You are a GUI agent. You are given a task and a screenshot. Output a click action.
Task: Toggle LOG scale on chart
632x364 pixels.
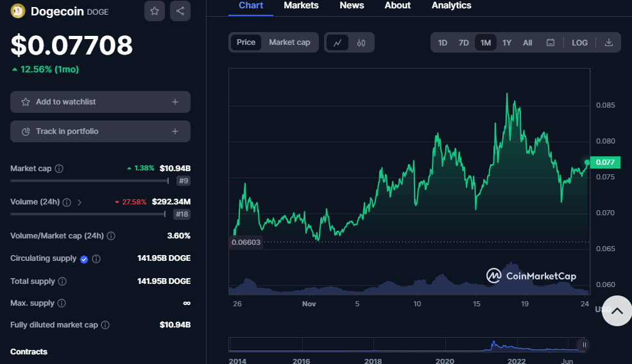tap(579, 43)
